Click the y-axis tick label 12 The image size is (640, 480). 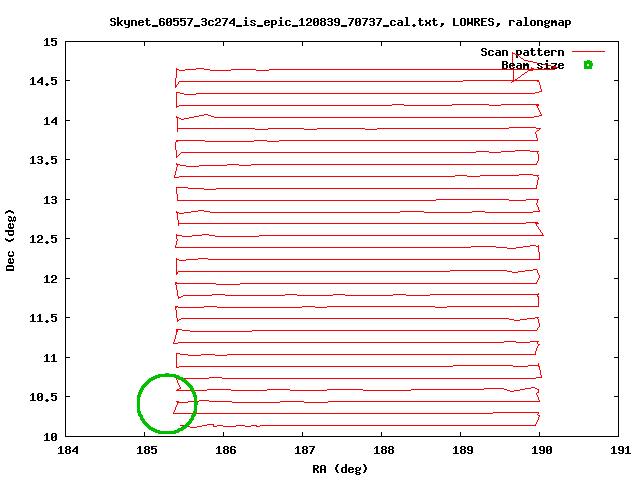point(51,279)
